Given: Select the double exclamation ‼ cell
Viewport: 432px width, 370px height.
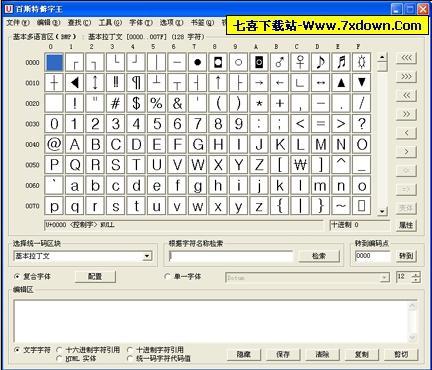Looking at the screenshot, I should click(116, 83).
